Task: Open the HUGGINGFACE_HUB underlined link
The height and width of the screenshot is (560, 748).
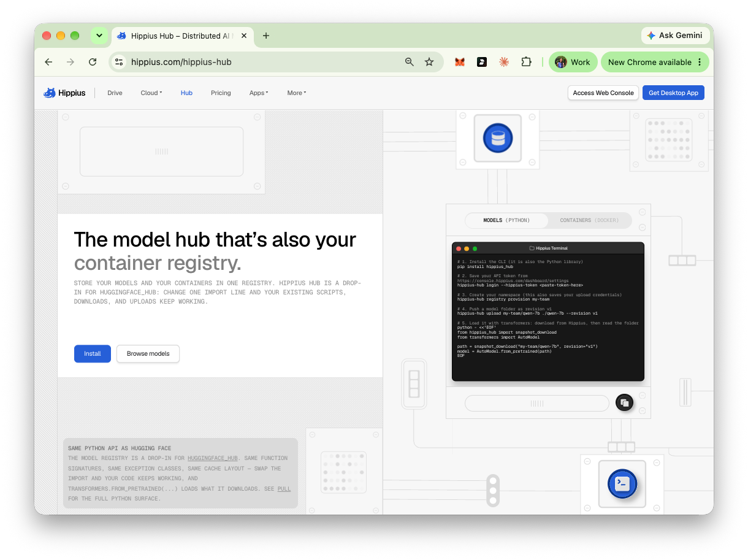Action: [213, 458]
